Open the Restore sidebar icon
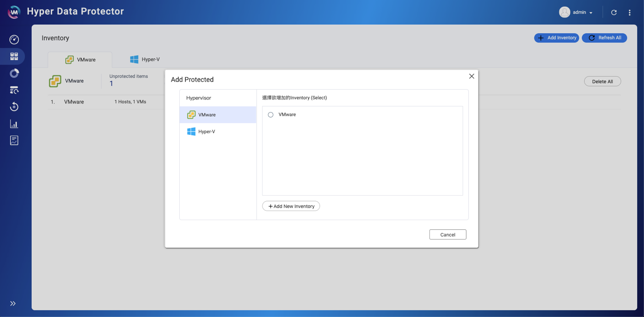 (14, 107)
